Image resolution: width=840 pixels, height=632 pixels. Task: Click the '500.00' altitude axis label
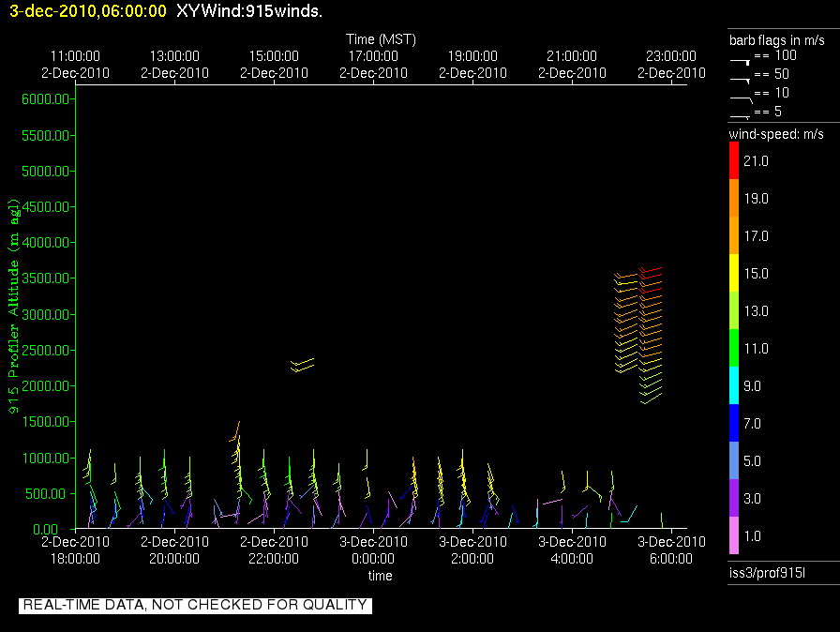[48, 494]
